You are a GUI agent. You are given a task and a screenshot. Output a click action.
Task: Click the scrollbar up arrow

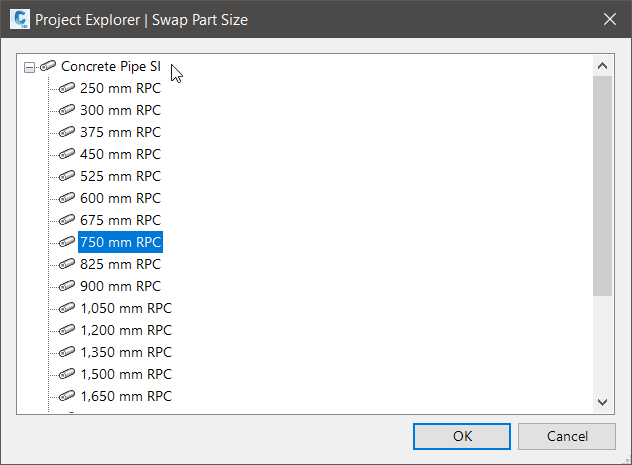coord(602,66)
